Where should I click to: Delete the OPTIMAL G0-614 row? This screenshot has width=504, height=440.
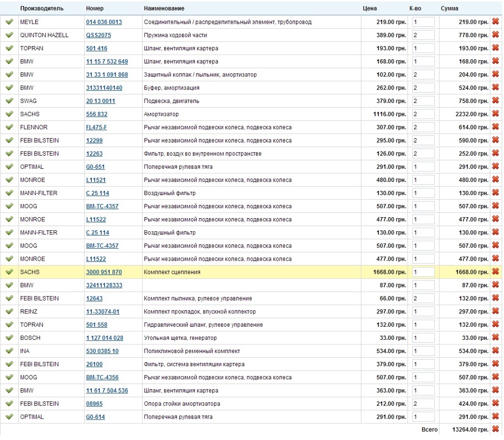[x=495, y=416]
